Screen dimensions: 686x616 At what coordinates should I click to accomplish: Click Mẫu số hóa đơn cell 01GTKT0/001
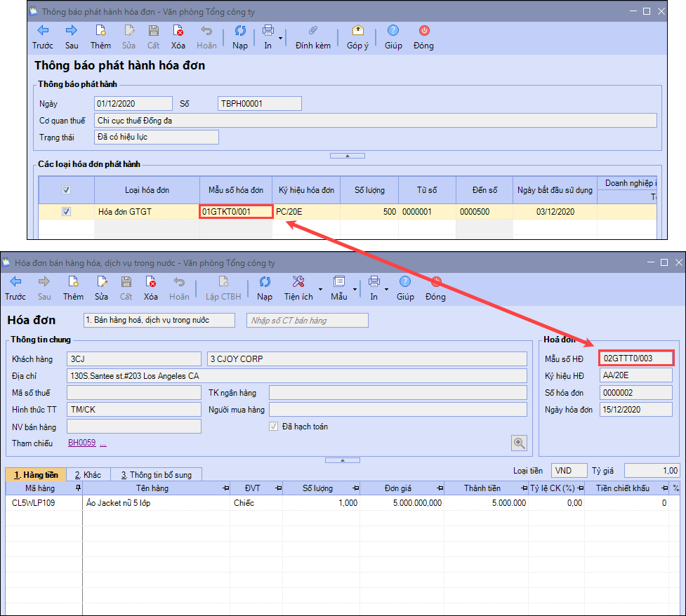[x=236, y=212]
